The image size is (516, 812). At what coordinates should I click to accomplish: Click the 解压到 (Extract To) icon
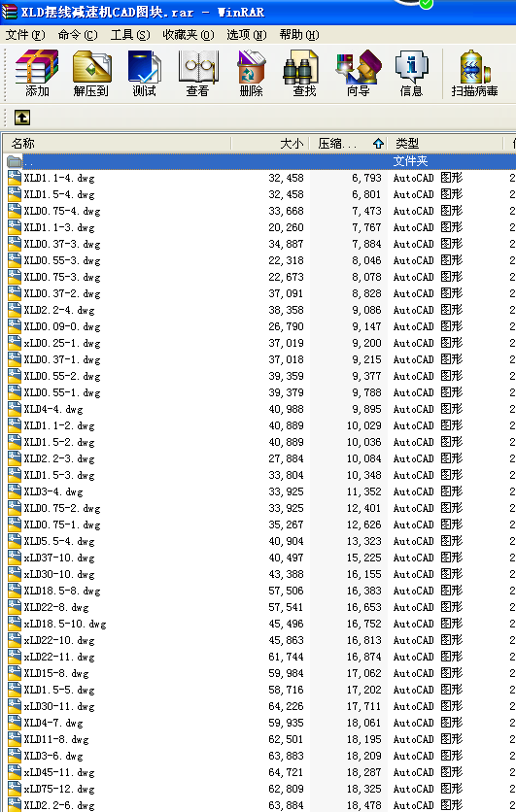point(91,73)
